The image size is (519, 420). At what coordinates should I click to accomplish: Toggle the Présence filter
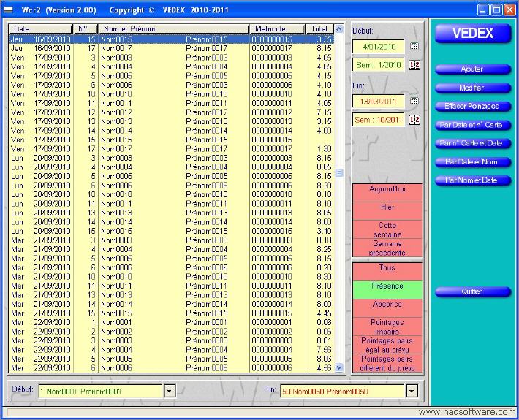[x=387, y=290]
